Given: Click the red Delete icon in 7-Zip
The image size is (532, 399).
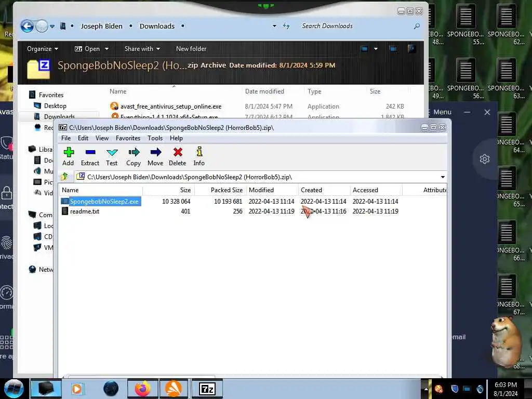Looking at the screenshot, I should 178,156.
